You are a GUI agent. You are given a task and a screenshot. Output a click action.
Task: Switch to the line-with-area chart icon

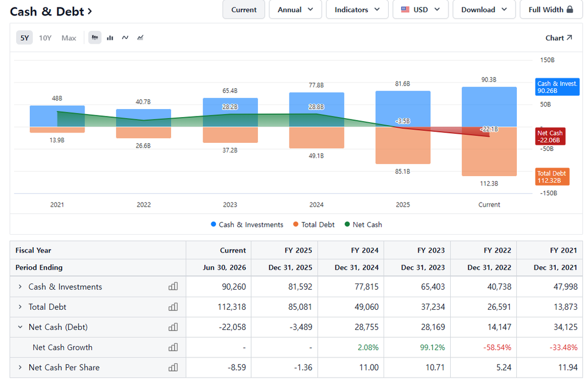(140, 38)
